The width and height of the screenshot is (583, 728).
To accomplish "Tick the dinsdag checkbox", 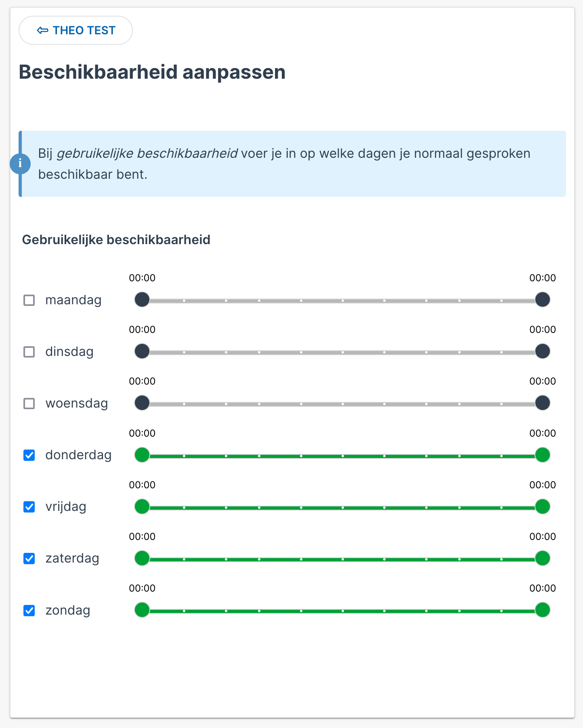I will 29,352.
